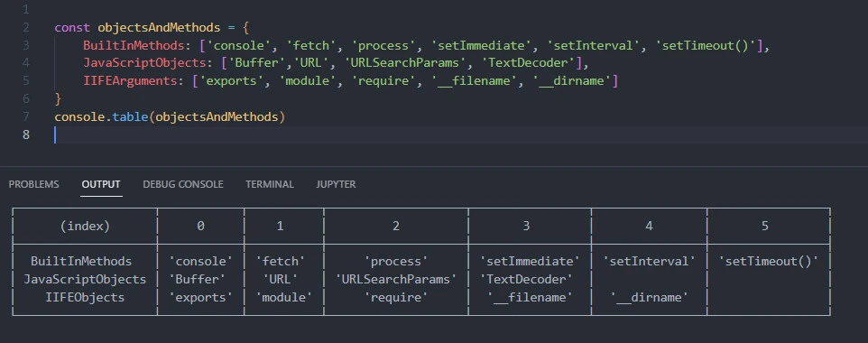Click the '__filename' cell in output table
868x343 pixels.
pos(530,297)
